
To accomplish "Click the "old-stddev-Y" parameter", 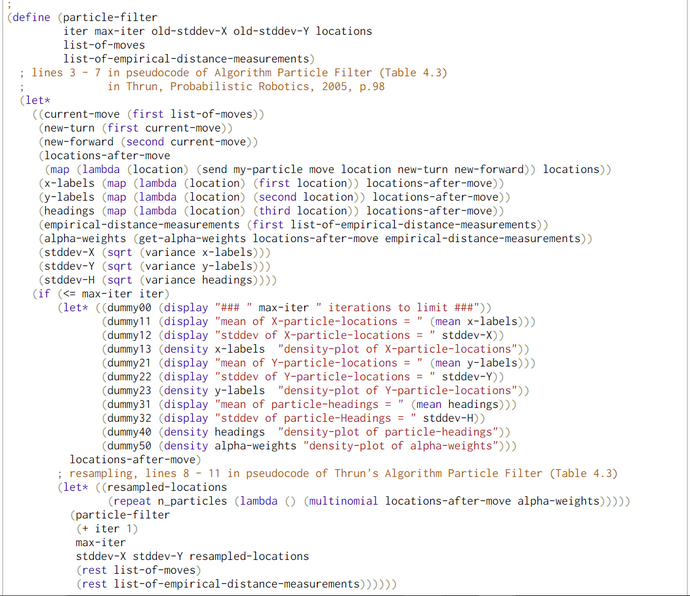I will click(271, 31).
